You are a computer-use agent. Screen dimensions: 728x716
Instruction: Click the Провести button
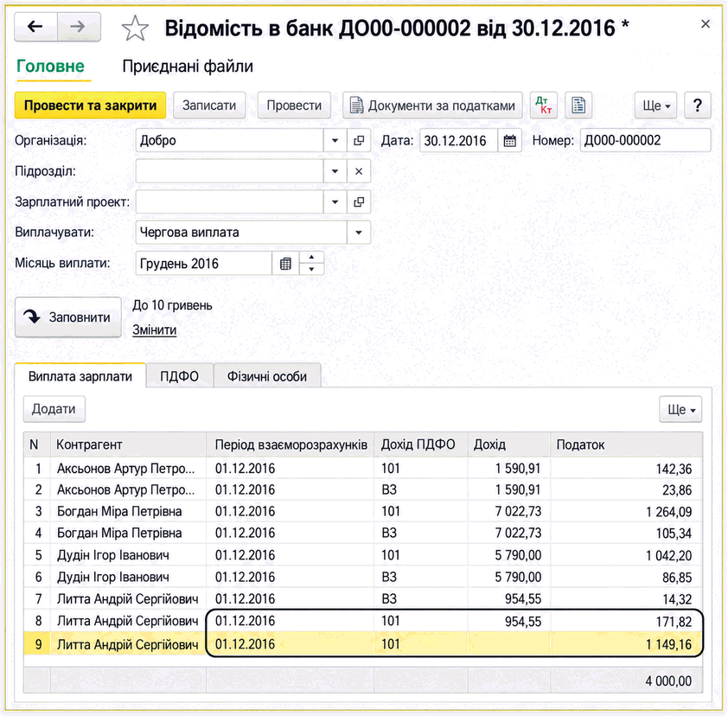[x=294, y=105]
